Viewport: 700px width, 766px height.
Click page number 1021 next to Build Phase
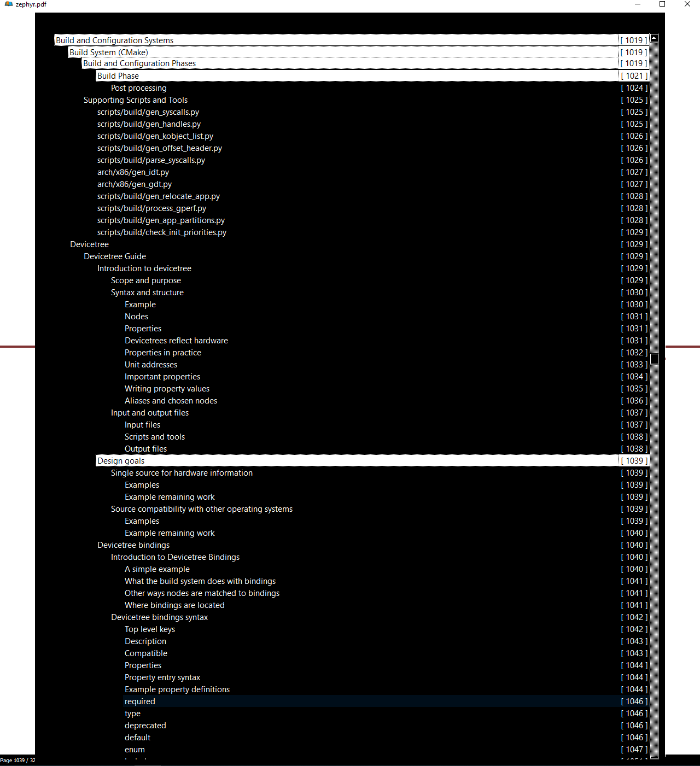(x=634, y=75)
